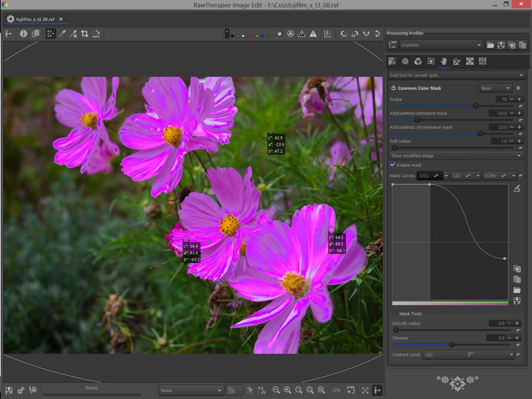Select the LC(H) mask curve button

tap(496, 176)
